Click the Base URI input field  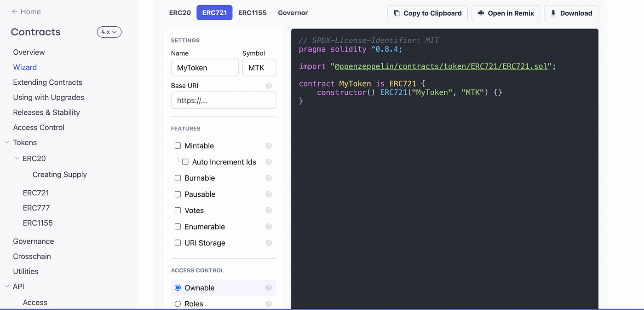(x=224, y=100)
